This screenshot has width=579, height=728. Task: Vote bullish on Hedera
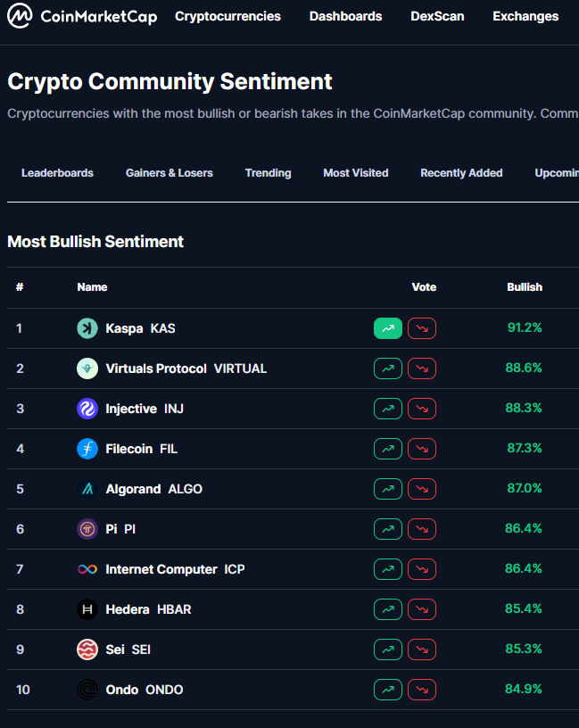(x=388, y=609)
